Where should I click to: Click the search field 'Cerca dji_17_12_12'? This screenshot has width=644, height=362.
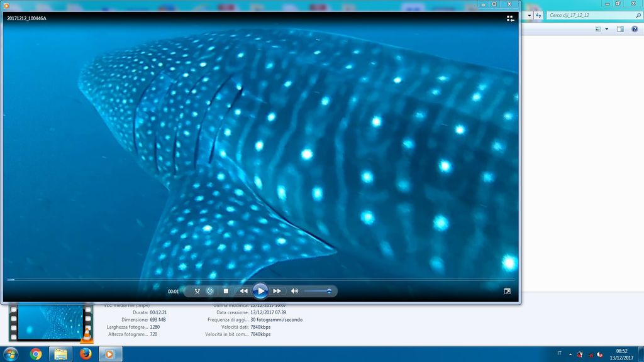pos(585,15)
